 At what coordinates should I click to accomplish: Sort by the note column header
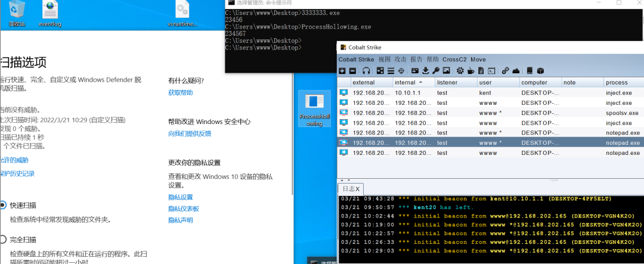pos(583,82)
